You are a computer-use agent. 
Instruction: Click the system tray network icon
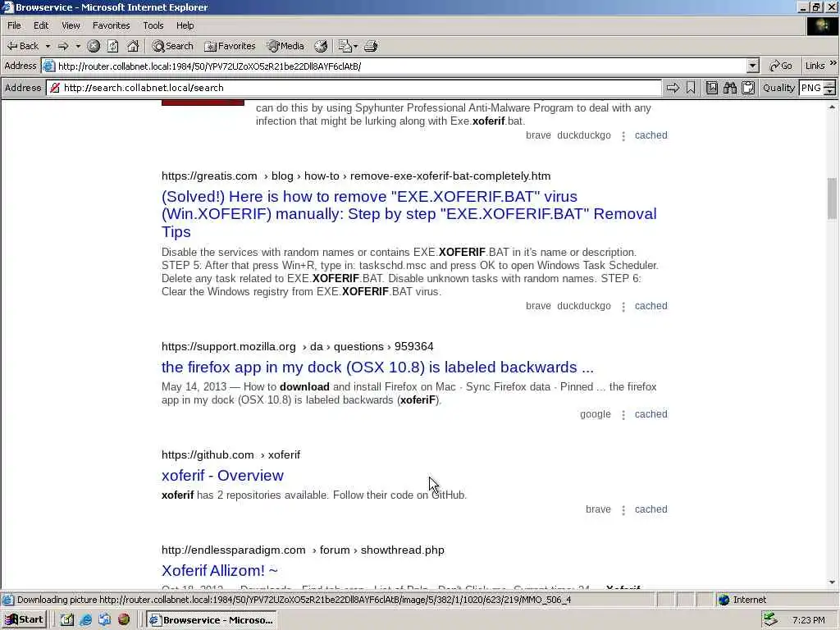click(770, 620)
